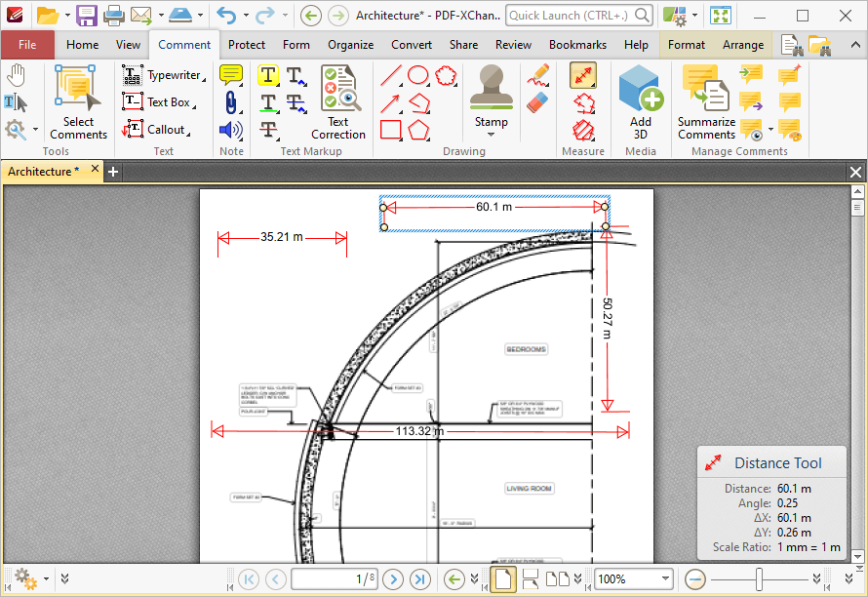Click the Summarize Comments button

click(x=705, y=98)
